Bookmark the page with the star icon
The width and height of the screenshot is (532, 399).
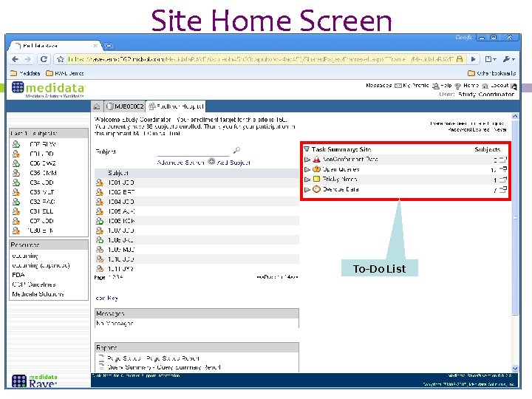[x=61, y=59]
